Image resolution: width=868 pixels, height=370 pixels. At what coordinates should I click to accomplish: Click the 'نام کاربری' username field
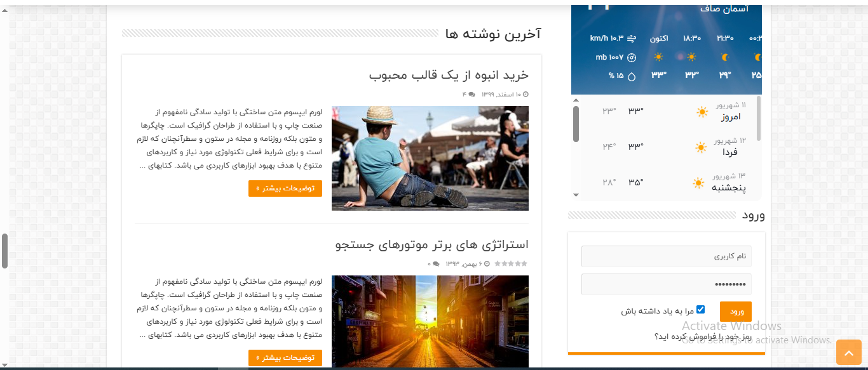[x=666, y=256]
